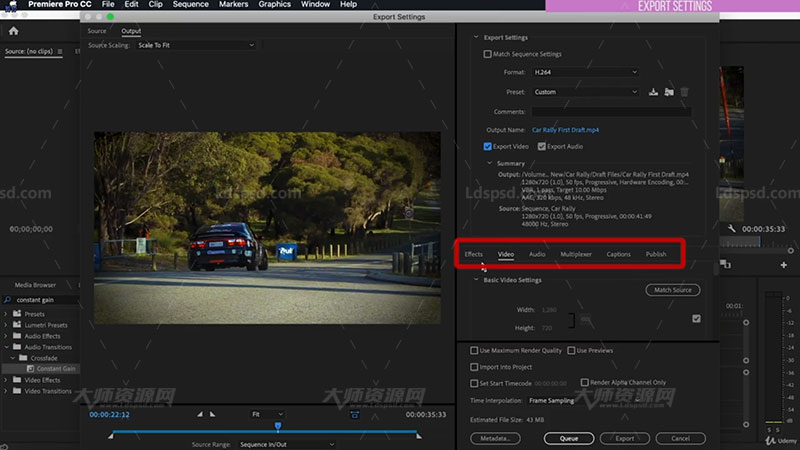Toggle the aspect ratio correction icon
800x450 pixels.
coord(355,415)
